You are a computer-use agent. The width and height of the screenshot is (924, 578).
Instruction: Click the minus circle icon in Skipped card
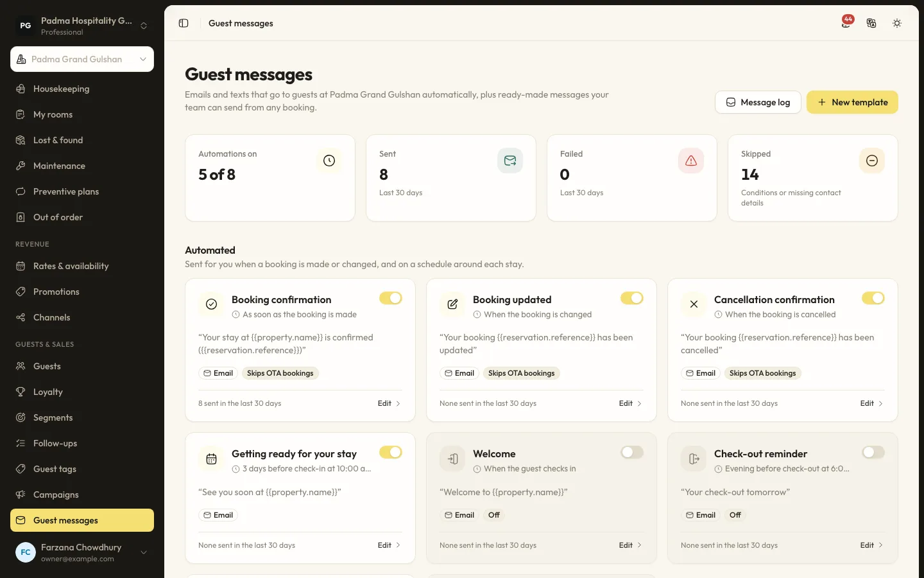[x=872, y=161]
